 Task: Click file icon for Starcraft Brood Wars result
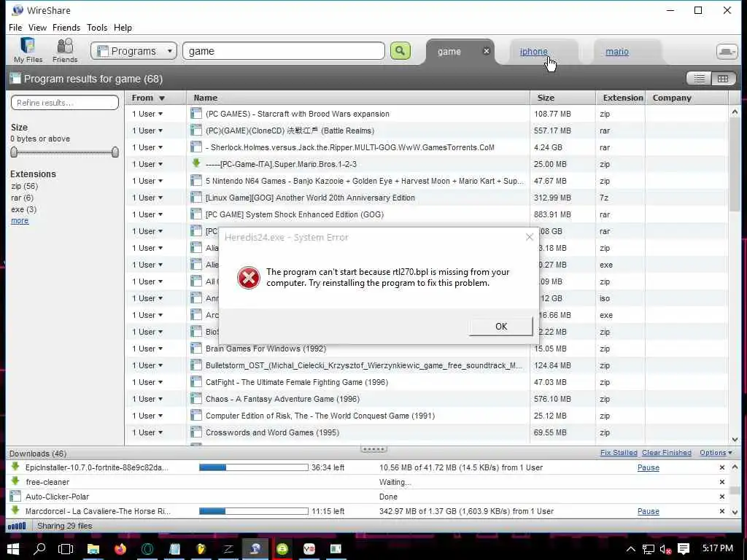tap(196, 113)
